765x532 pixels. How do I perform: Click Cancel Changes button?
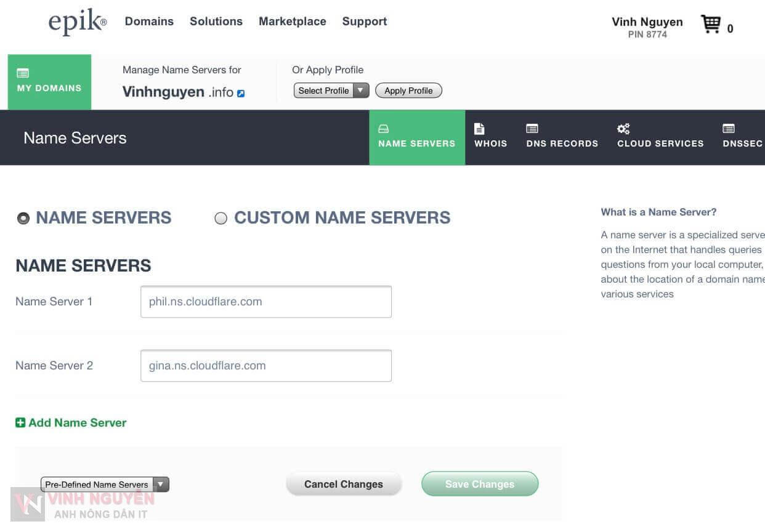(344, 484)
